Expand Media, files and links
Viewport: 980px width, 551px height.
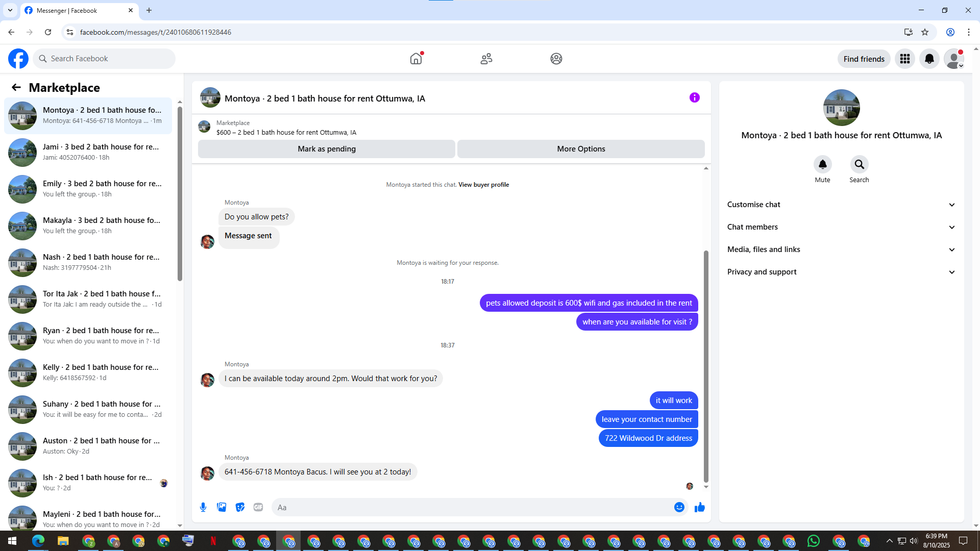[x=841, y=249]
